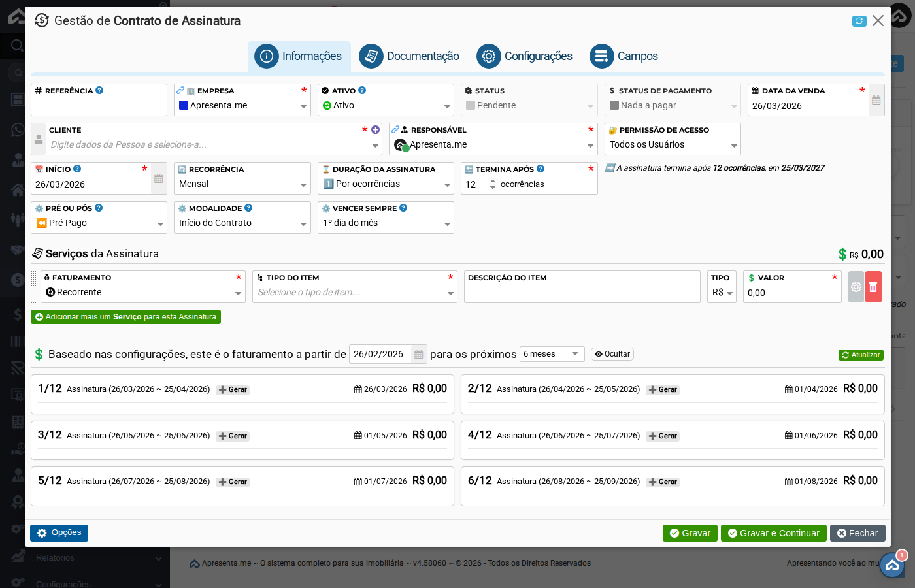Click the blue refresh icon in dialog header

coord(859,21)
